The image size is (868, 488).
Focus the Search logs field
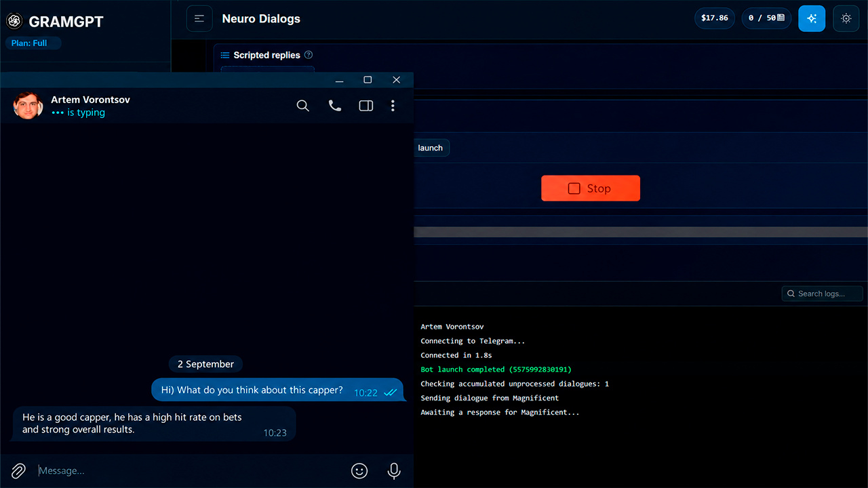point(823,293)
